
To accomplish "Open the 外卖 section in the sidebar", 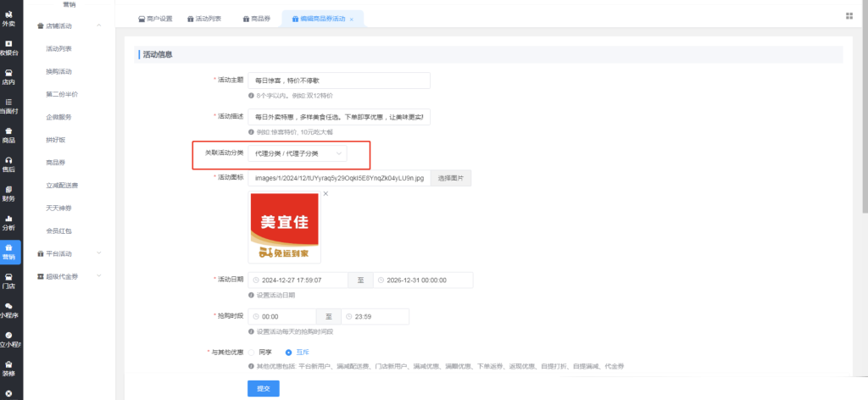I will 8,19.
